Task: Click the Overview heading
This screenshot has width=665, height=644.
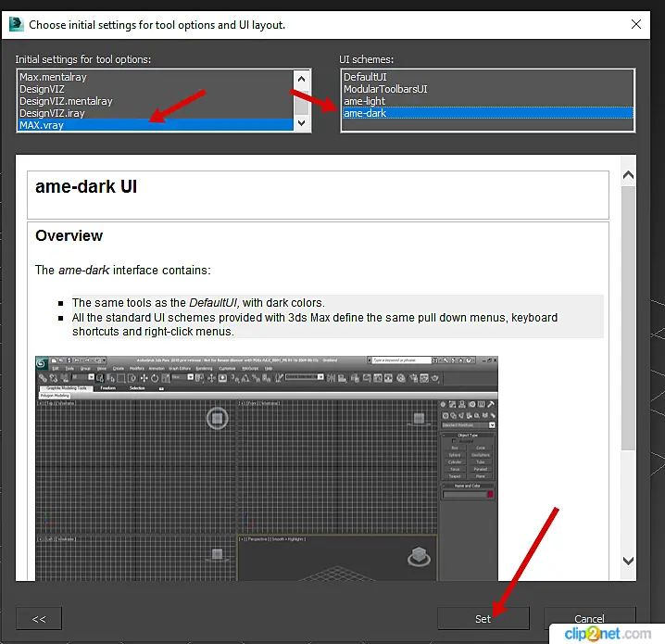Action: coord(69,236)
